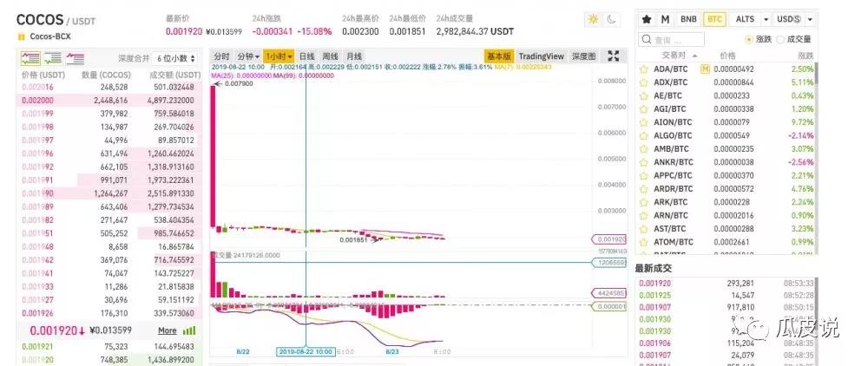This screenshot has height=366, width=868.
Task: Open the M margin market tab
Action: tap(666, 19)
